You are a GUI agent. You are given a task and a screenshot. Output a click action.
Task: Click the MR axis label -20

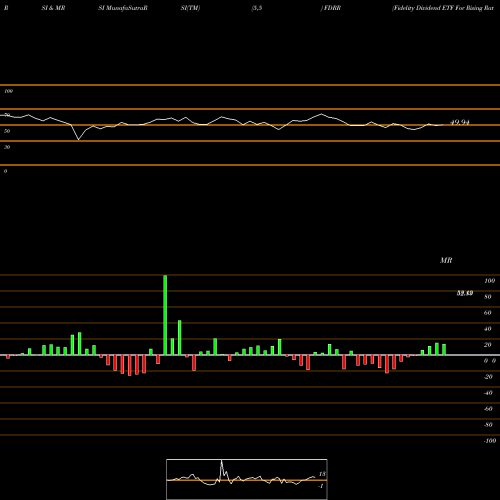point(488,377)
